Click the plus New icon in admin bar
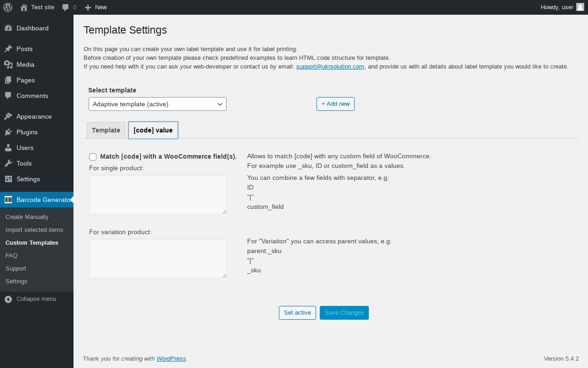This screenshot has width=588, height=368. pos(88,7)
